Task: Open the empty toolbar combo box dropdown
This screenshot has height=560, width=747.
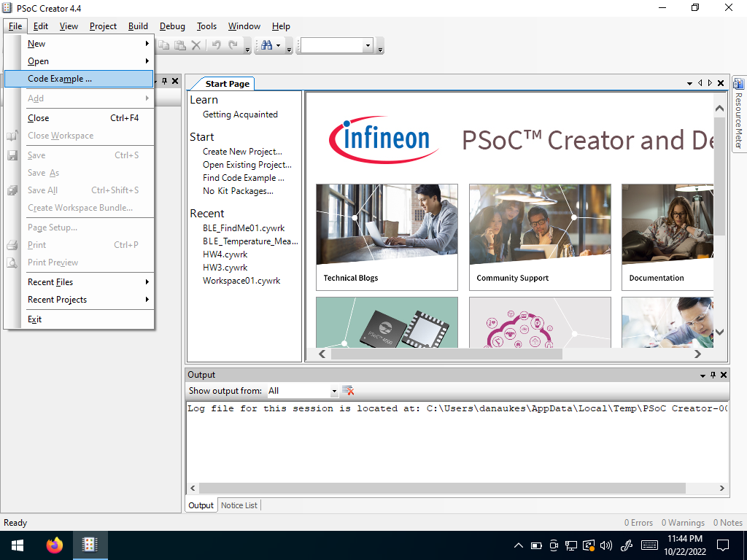Action: (368, 46)
